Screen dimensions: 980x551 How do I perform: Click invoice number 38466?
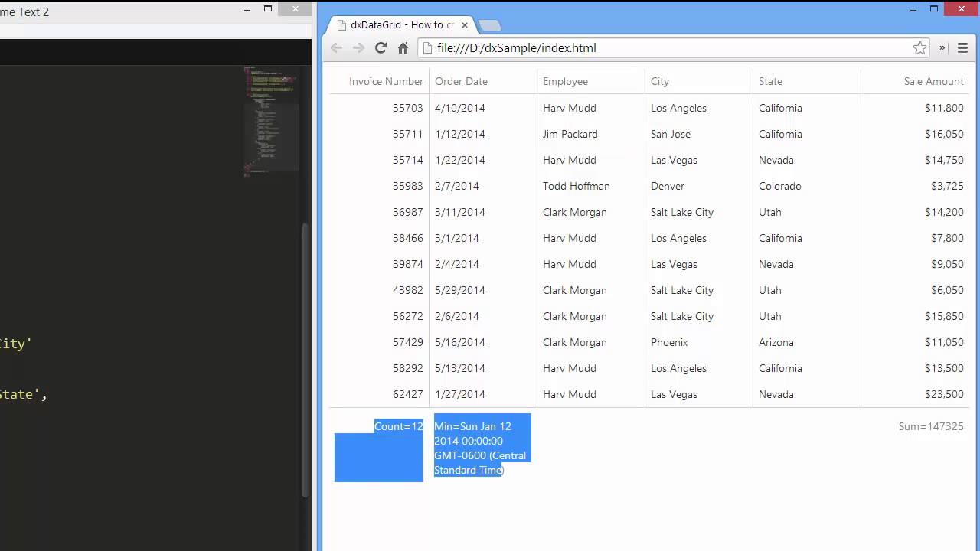tap(407, 238)
